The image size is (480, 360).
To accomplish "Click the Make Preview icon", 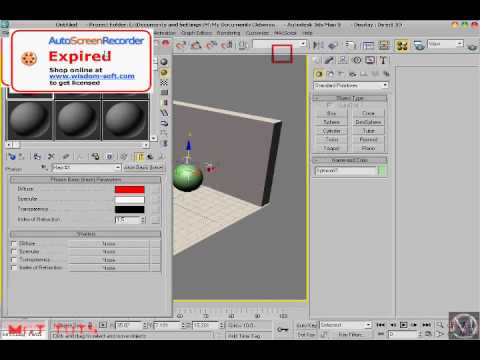I will (164, 113).
